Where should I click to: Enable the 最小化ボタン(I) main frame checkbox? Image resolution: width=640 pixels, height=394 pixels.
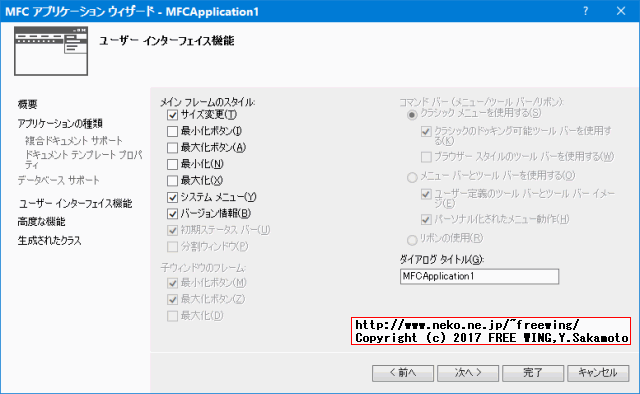click(172, 131)
